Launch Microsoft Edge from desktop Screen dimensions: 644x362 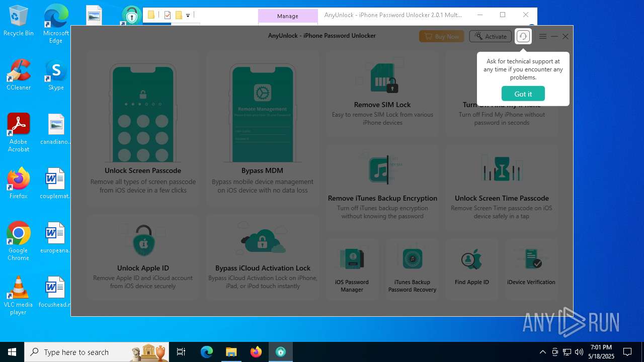point(56,24)
